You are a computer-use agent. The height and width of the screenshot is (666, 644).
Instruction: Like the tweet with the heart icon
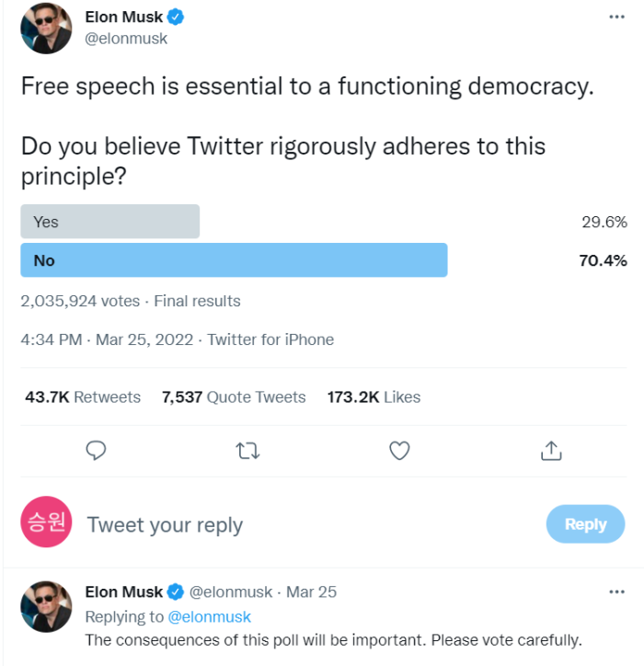(399, 451)
